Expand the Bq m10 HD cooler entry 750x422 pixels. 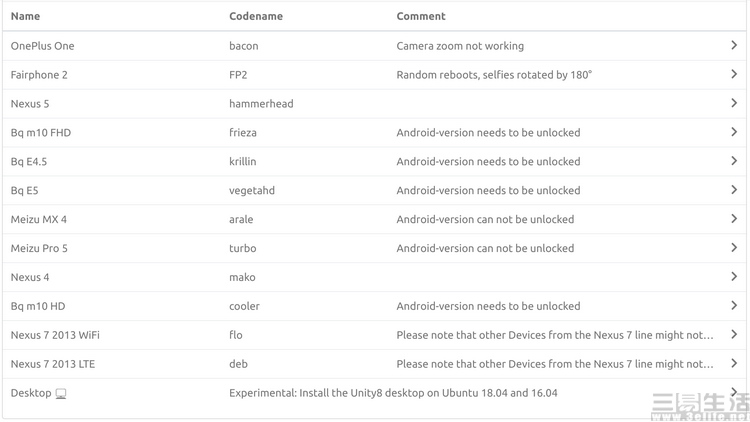(x=734, y=305)
